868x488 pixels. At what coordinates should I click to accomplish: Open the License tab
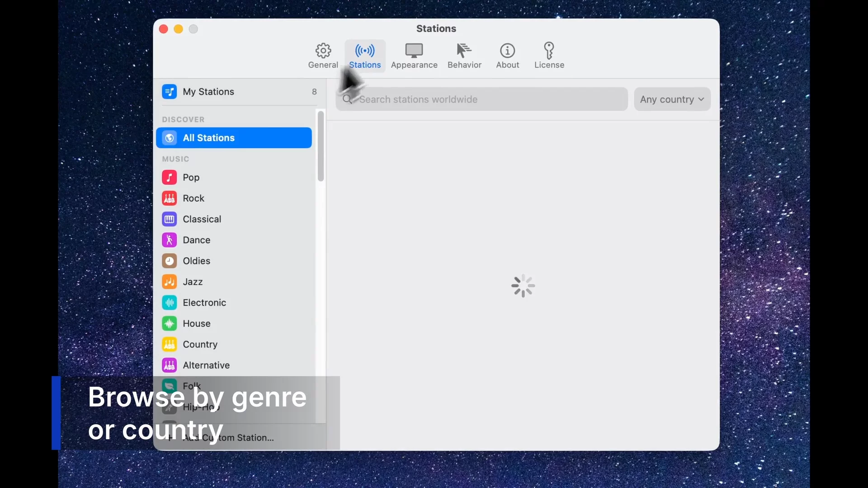point(549,56)
